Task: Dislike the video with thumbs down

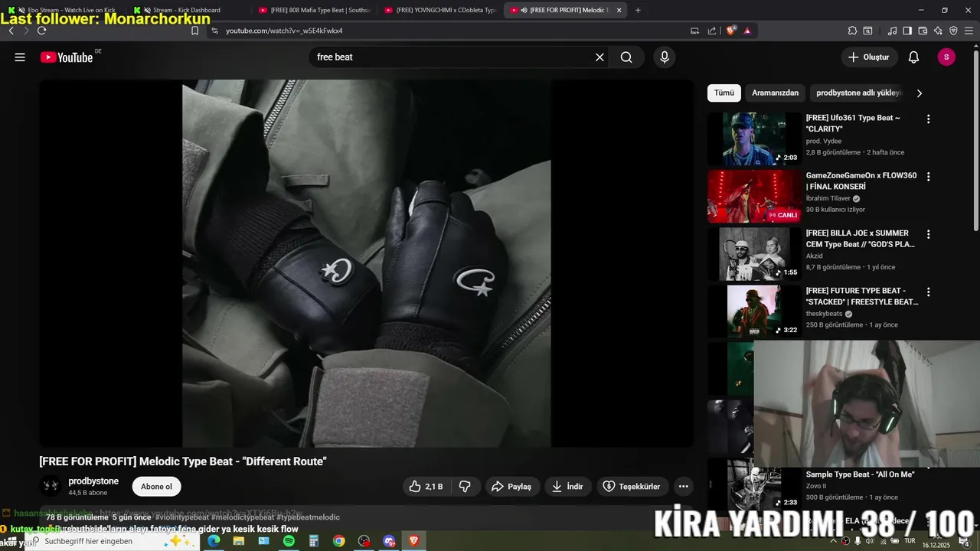Action: pyautogui.click(x=465, y=487)
